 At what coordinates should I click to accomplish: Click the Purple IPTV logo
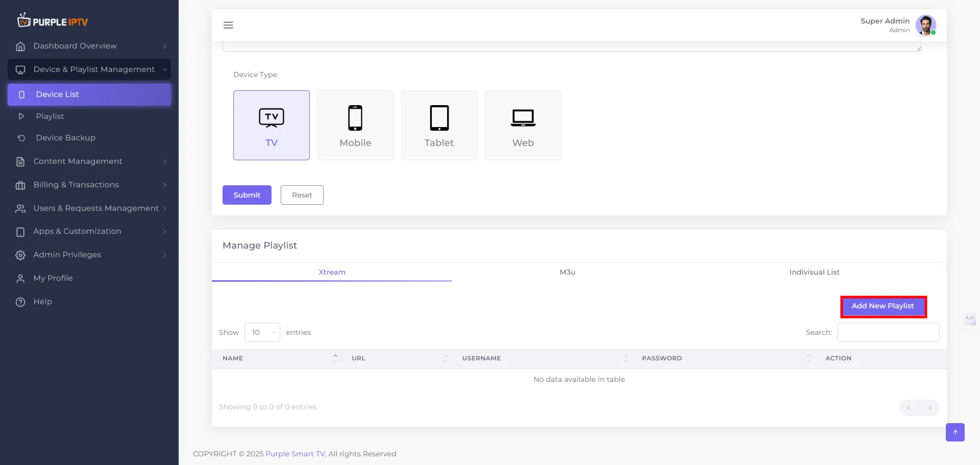point(53,21)
